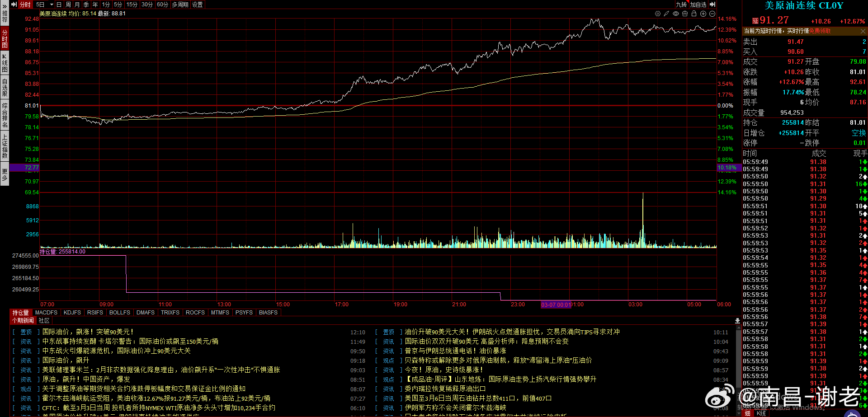This screenshot has height=417, width=868.
Task: Select the ROCFS indicator tab
Action: pos(195,313)
